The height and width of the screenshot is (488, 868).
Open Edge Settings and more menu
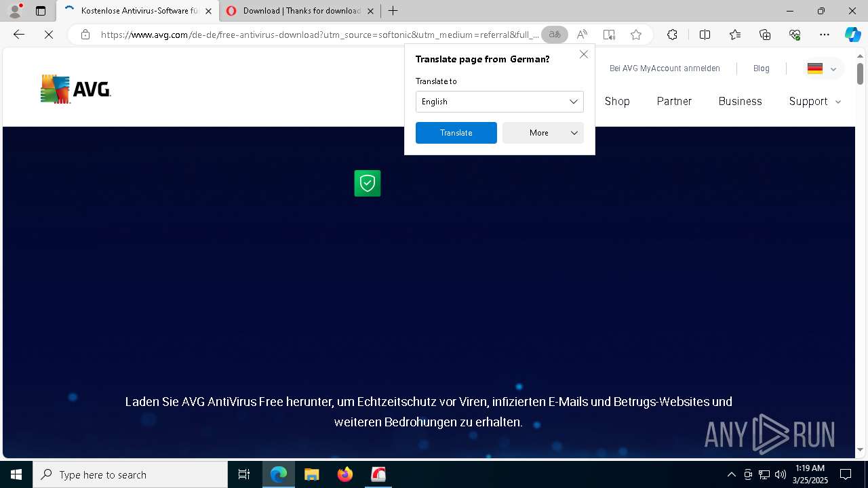825,35
